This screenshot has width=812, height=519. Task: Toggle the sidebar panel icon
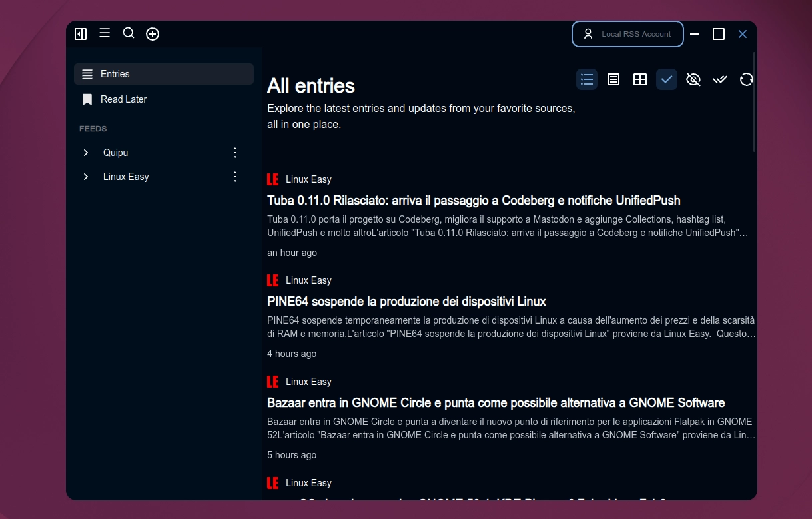tap(81, 34)
